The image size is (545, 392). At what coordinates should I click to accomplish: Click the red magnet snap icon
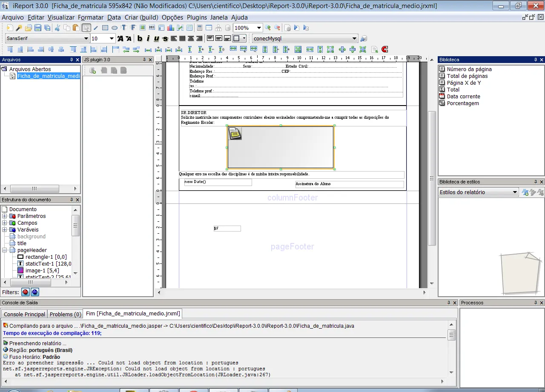[385, 49]
